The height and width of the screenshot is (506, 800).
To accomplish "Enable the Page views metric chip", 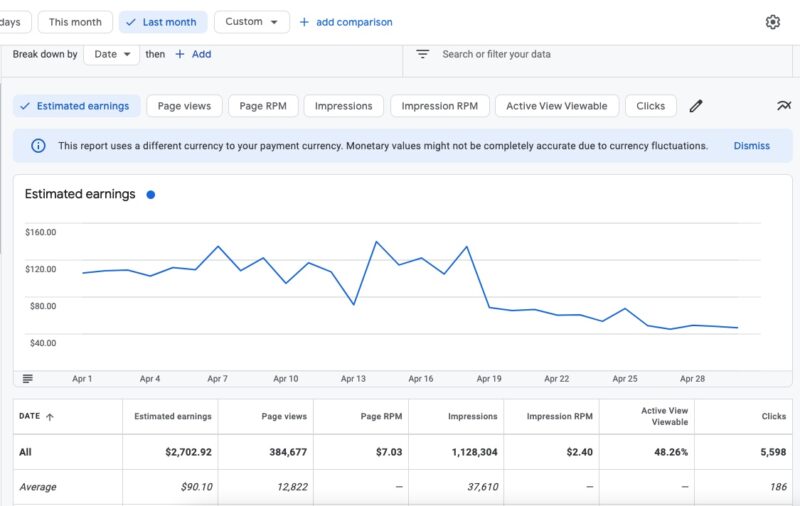I will [183, 106].
